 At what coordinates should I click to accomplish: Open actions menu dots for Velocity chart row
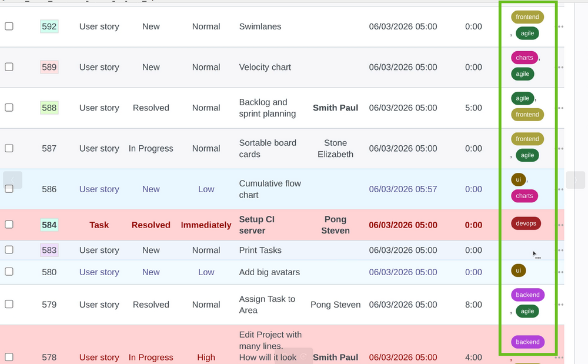(560, 68)
